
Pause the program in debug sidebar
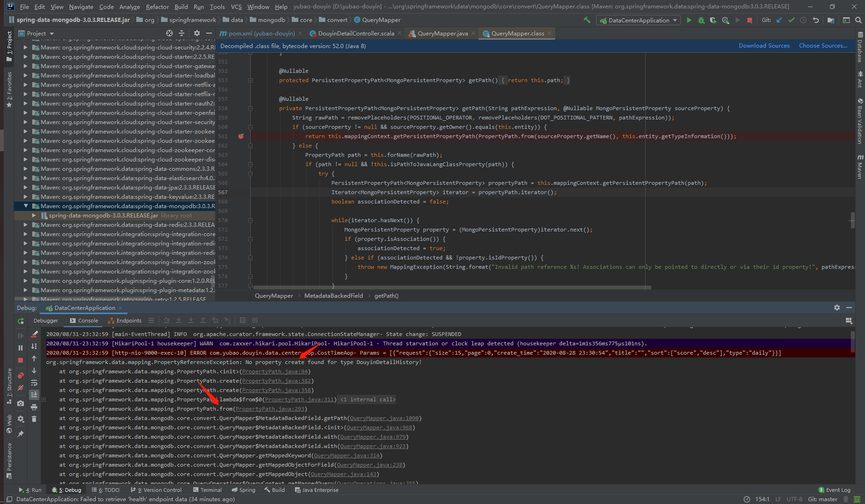point(21,348)
